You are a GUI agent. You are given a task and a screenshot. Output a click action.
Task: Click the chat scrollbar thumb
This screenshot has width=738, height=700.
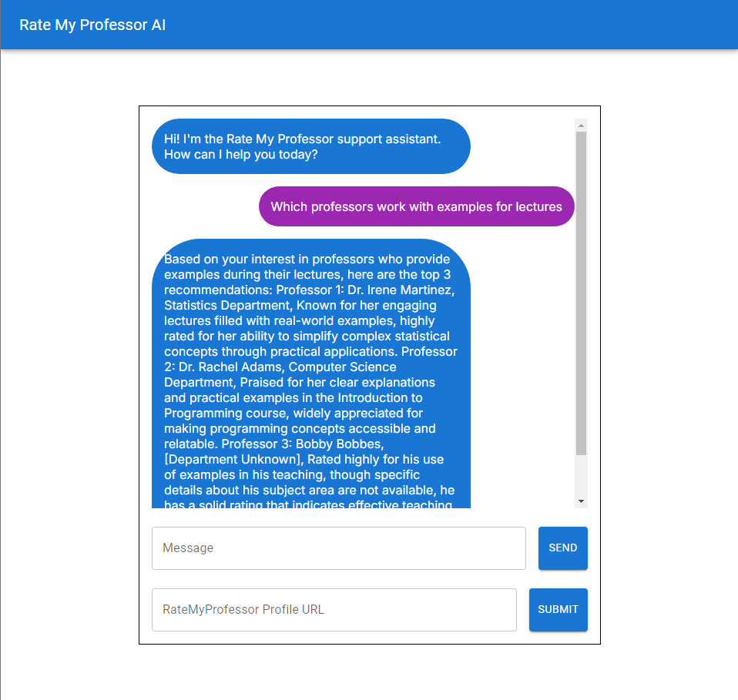(x=582, y=293)
